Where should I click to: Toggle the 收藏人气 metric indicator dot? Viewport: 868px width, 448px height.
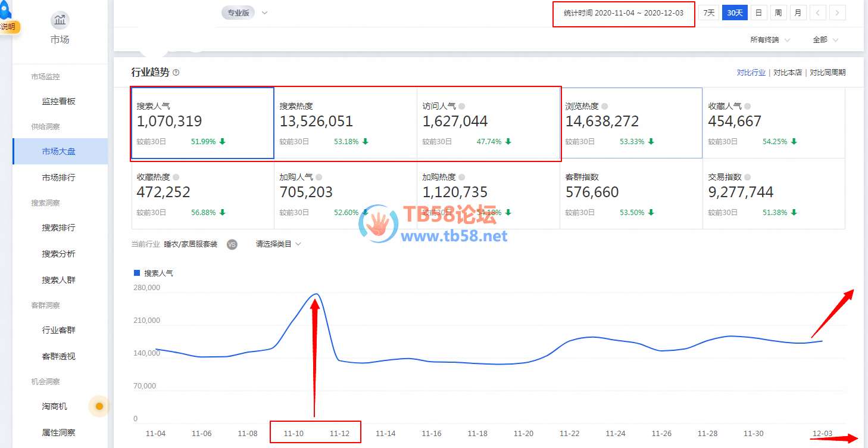click(748, 106)
